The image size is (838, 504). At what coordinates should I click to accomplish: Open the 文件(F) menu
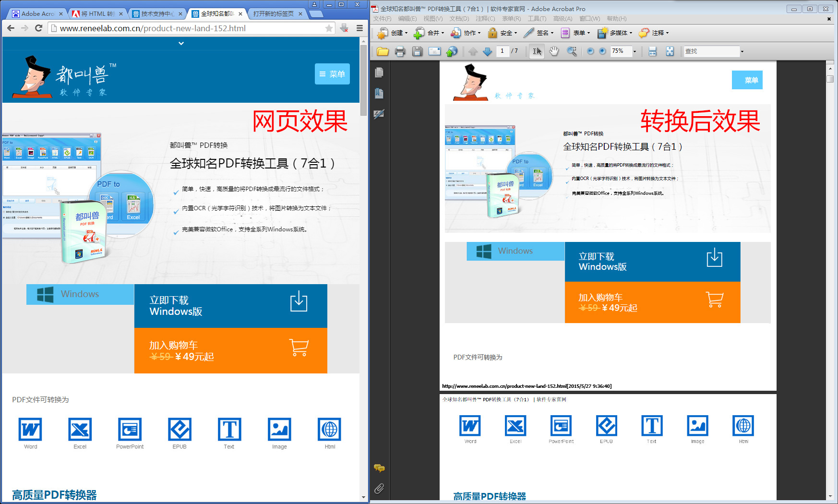click(x=382, y=19)
